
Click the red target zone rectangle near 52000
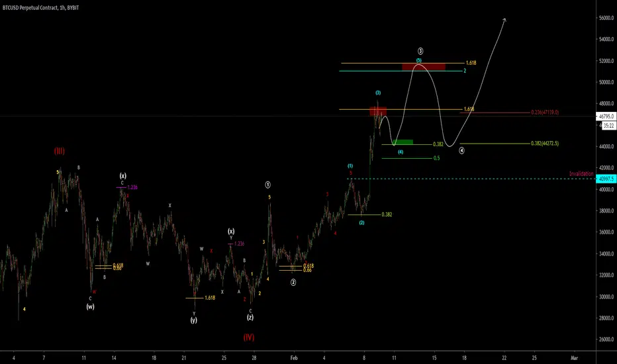click(424, 67)
